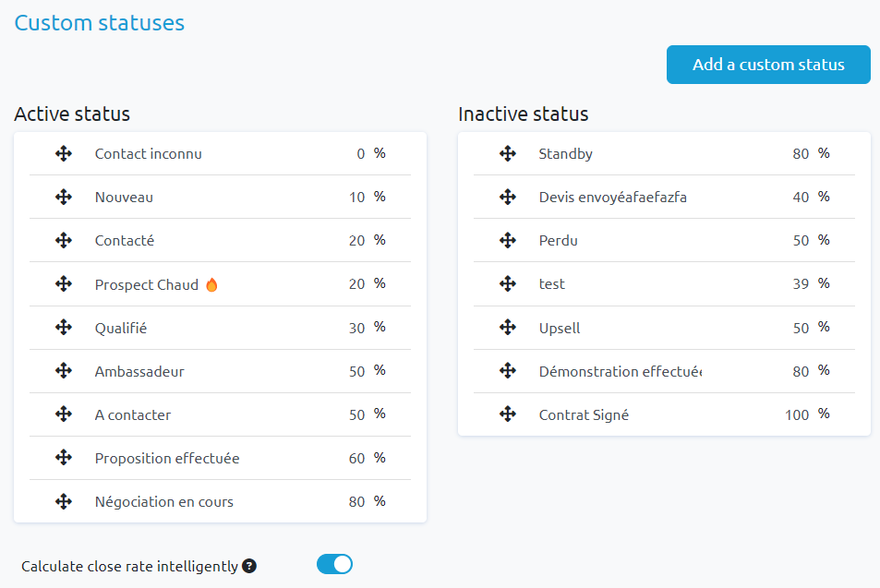Screen dimensions: 880x588
Task: Click the drag handle next to Standby
Action: click(507, 154)
